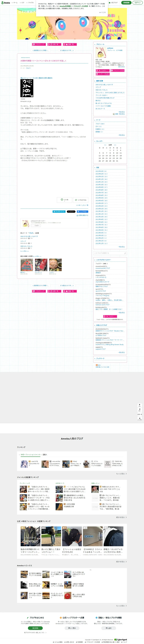
Task: Click フォロー button under yukiyooさんをフォロー
Action: [x=36, y=226]
